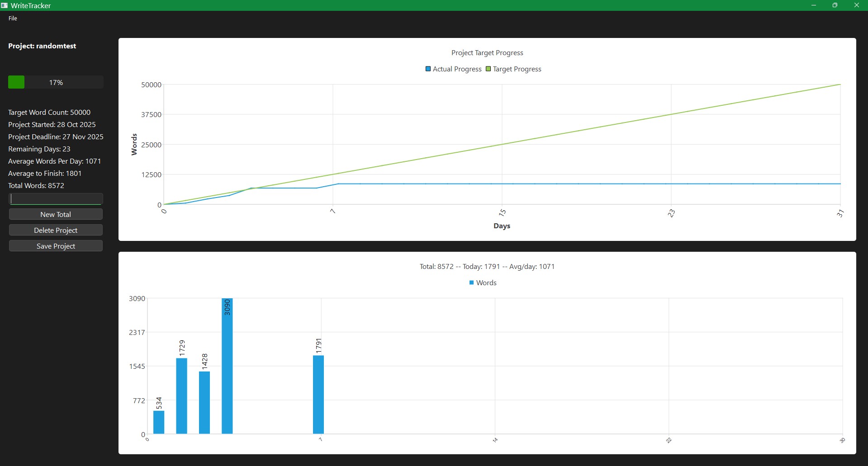Image resolution: width=868 pixels, height=466 pixels.
Task: Click the Project Target Progress chart title
Action: coord(487,53)
